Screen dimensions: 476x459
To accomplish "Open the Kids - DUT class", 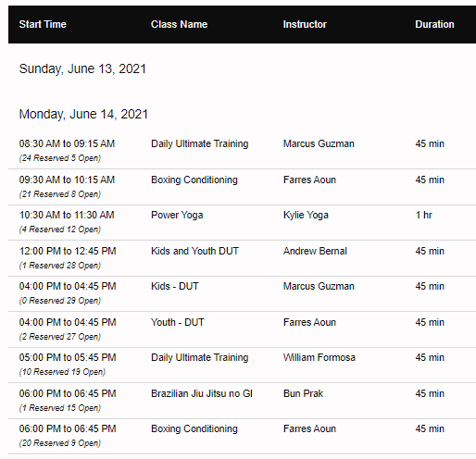I will coord(175,286).
